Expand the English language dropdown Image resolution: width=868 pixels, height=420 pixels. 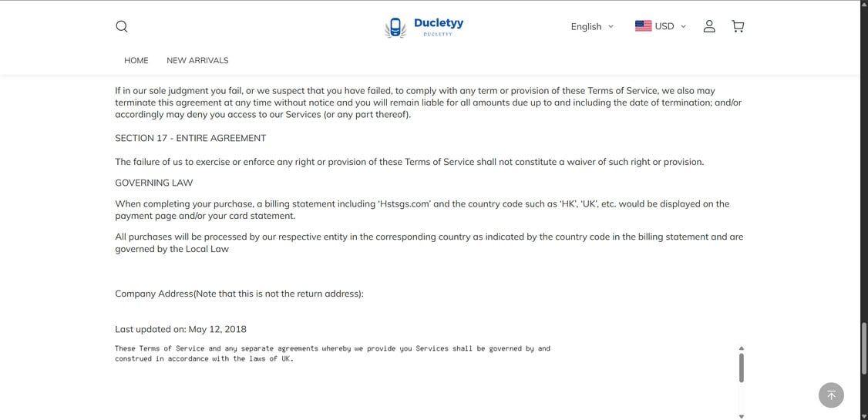coord(592,26)
